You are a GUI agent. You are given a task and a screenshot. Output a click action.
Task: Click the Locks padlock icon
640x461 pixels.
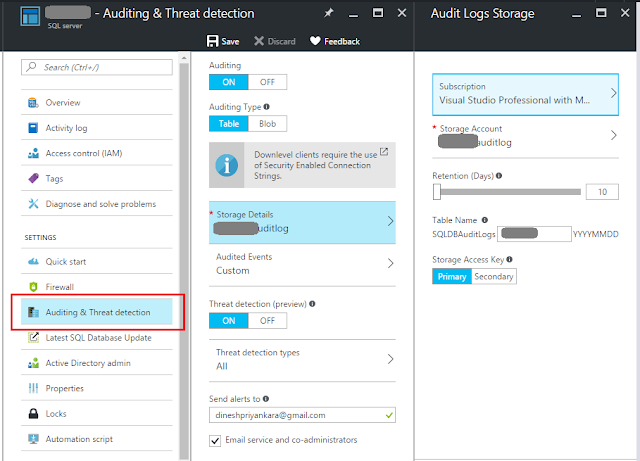click(x=33, y=413)
